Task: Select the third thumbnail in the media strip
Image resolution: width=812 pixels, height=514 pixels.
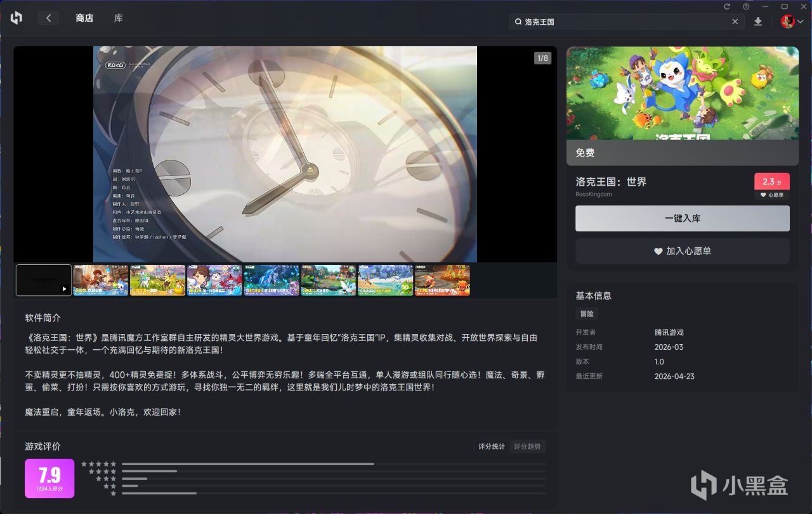Action: 158,280
